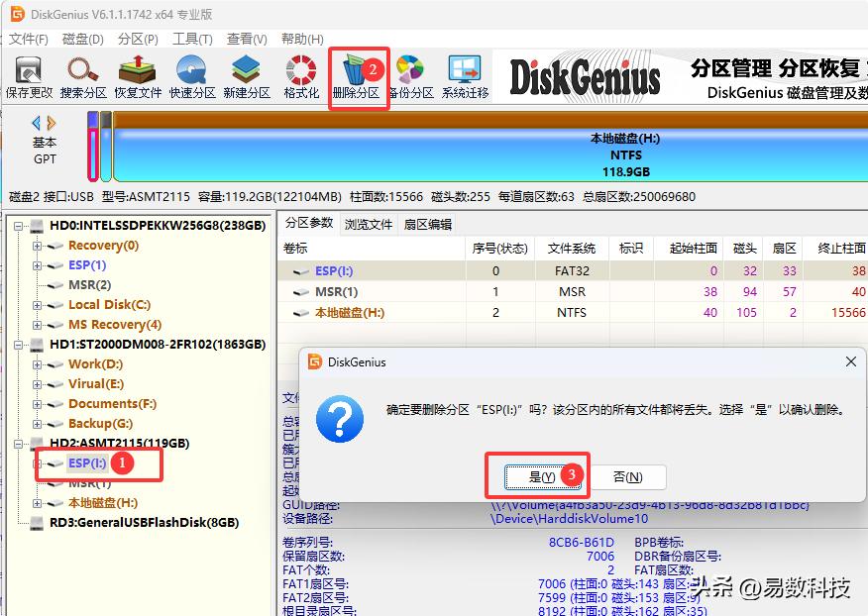This screenshot has height=616, width=868.
Task: Open the 分区(P) menu
Action: coord(138,39)
